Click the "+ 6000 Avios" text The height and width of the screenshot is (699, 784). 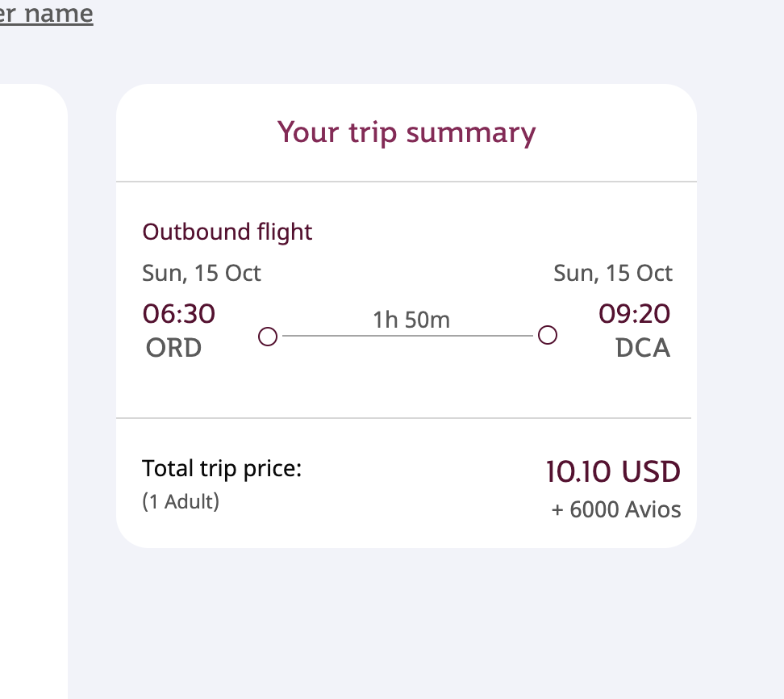coord(616,510)
